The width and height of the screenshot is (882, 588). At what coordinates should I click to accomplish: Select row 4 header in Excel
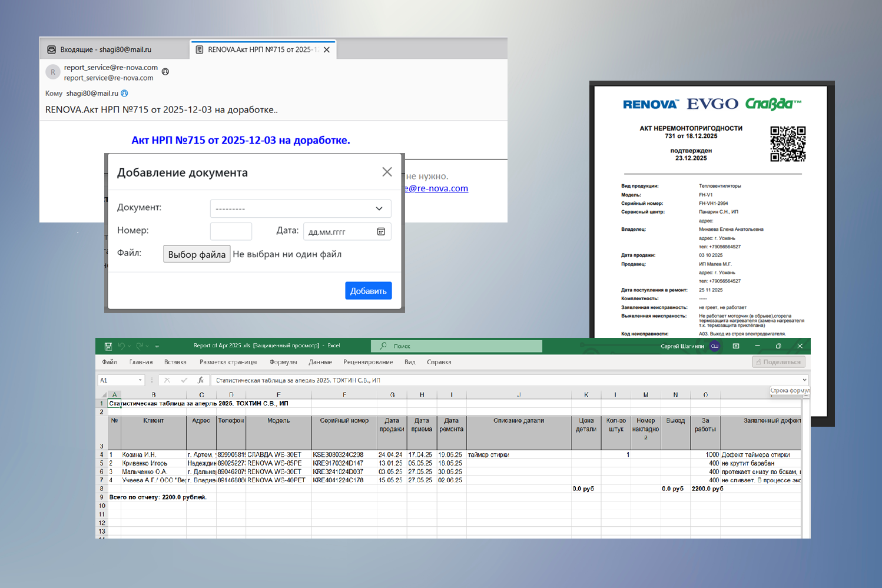(102, 455)
